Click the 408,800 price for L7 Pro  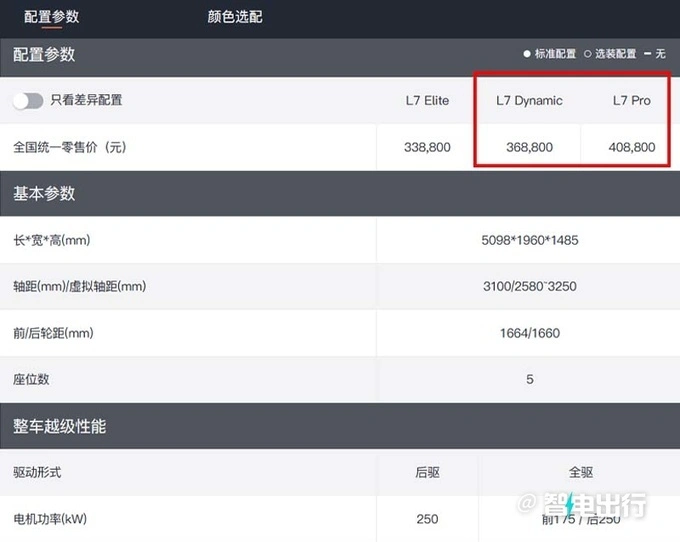click(631, 147)
